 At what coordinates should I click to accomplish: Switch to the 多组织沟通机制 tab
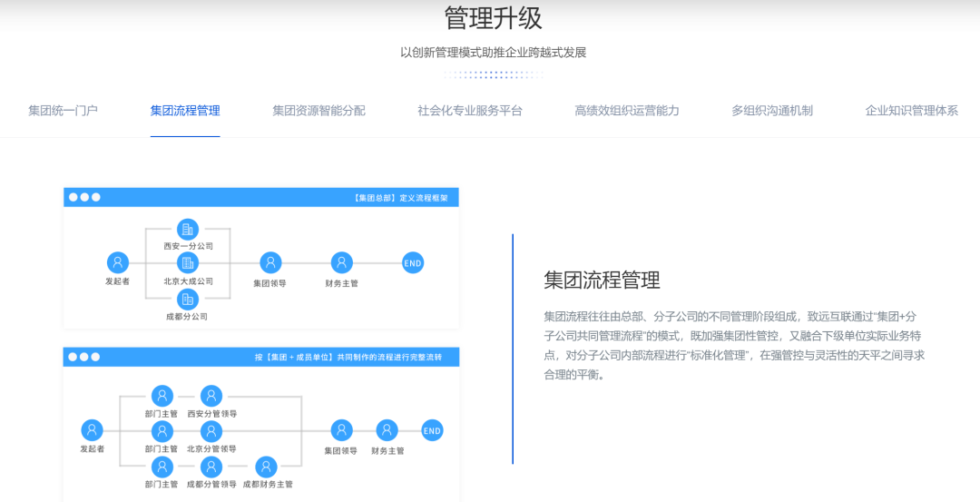[772, 112]
